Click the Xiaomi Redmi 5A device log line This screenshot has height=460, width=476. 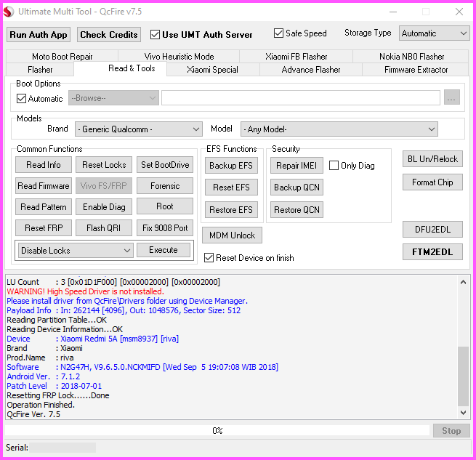tap(92, 339)
